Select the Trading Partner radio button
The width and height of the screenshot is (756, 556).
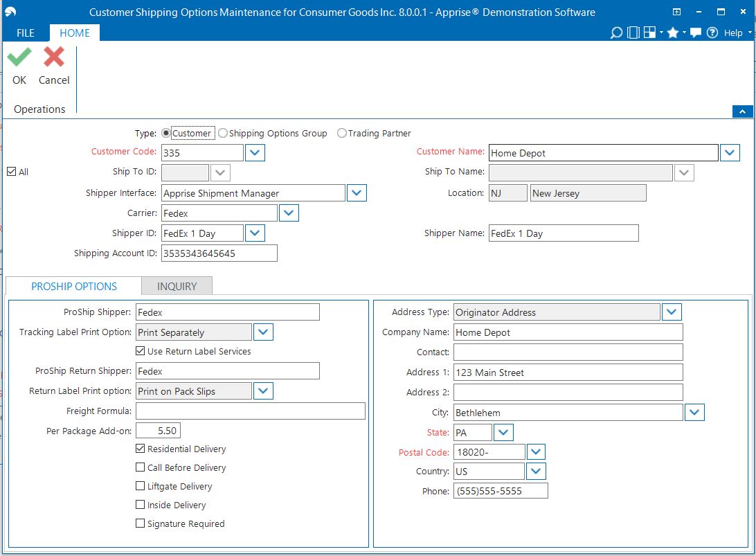point(342,133)
